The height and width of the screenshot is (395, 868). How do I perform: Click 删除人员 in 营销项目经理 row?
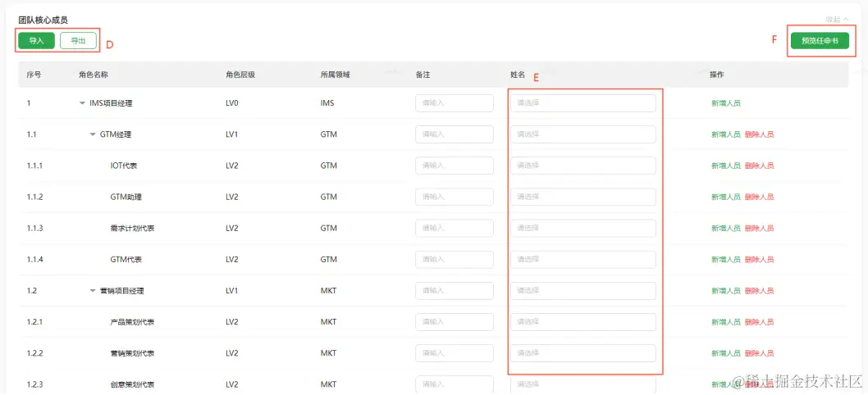[x=760, y=291]
